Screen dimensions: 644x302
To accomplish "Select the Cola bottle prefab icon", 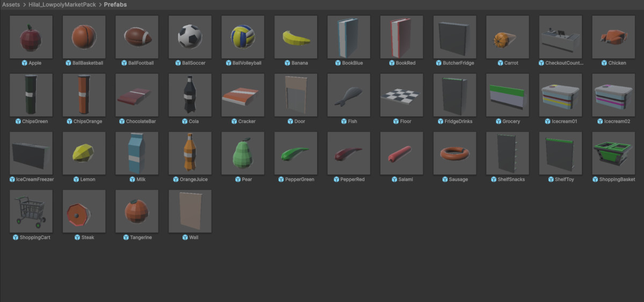I will point(190,95).
